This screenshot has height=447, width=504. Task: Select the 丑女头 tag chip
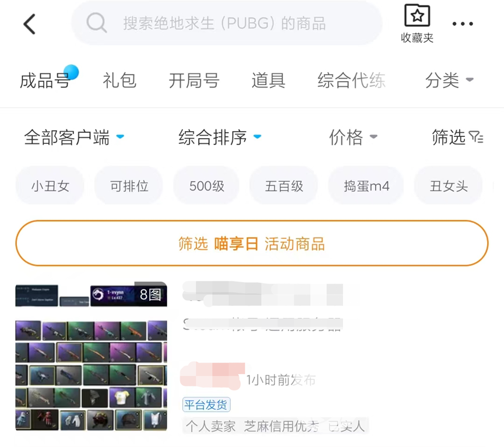point(449,186)
